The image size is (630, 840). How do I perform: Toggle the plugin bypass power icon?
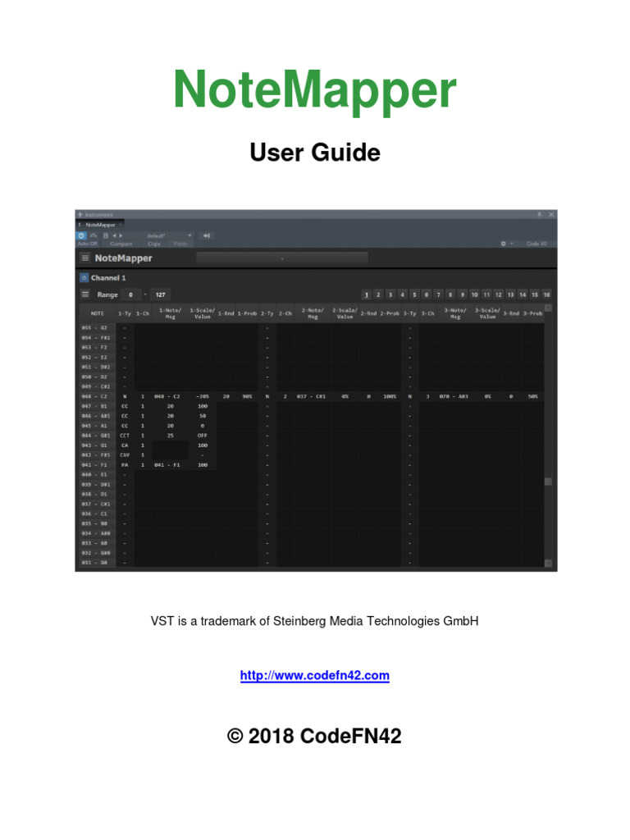81,235
